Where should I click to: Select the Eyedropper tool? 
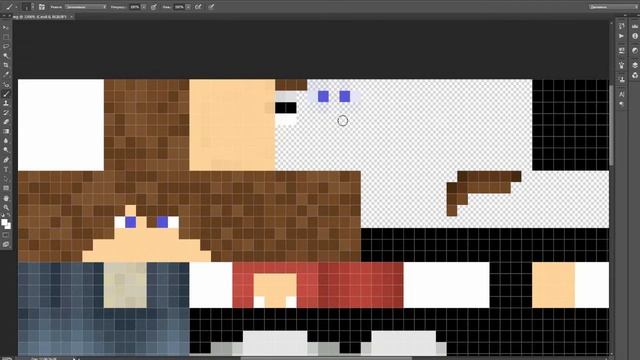coord(6,75)
